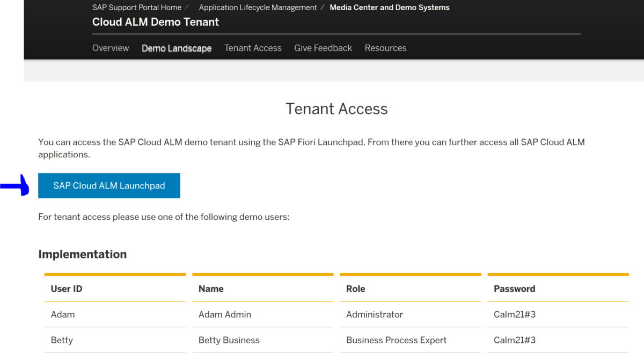This screenshot has width=644, height=353.
Task: Select the Calm21#3 password in Adam's row
Action: pos(515,314)
